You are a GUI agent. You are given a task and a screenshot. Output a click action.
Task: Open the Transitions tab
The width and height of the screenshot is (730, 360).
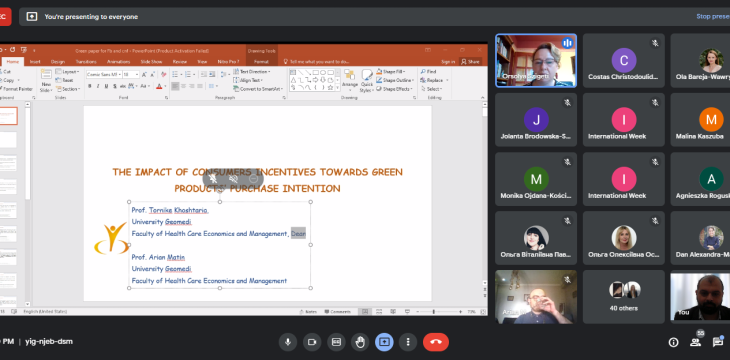pyautogui.click(x=86, y=61)
